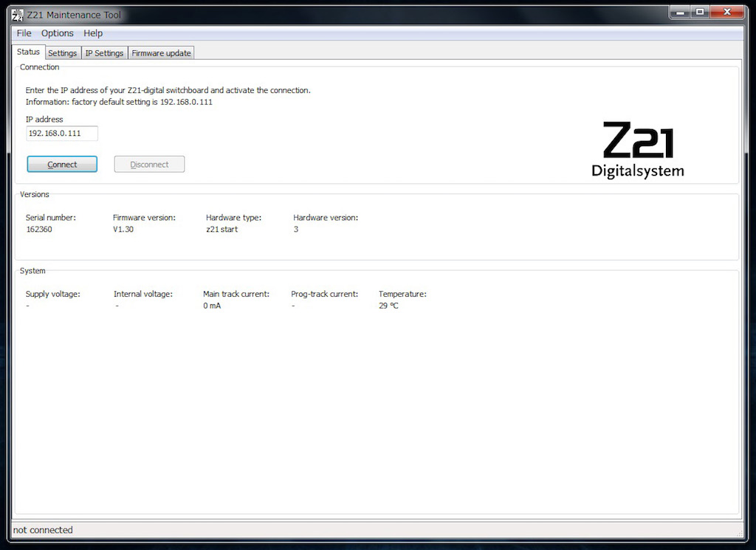Click the 'Internal voltage:' label

click(x=143, y=294)
